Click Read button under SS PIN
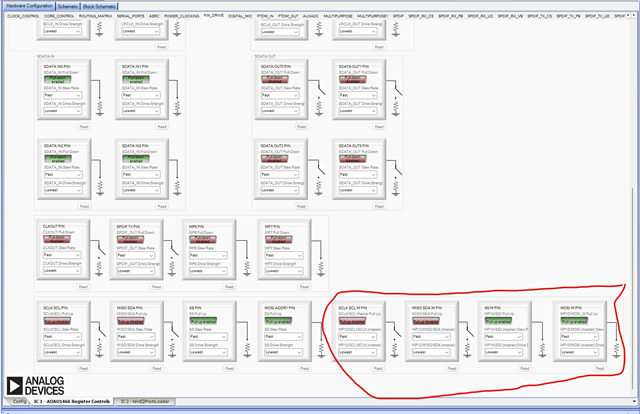The image size is (640, 414). coord(230,368)
